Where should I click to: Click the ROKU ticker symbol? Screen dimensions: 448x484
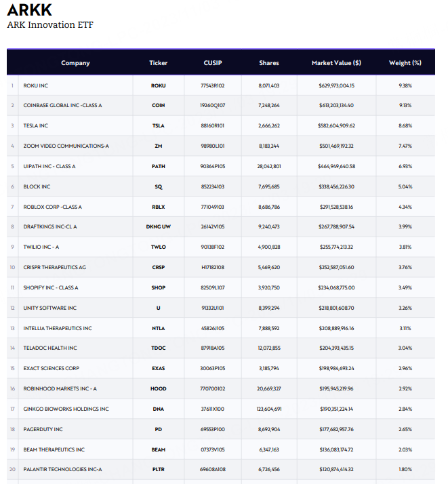click(x=159, y=86)
